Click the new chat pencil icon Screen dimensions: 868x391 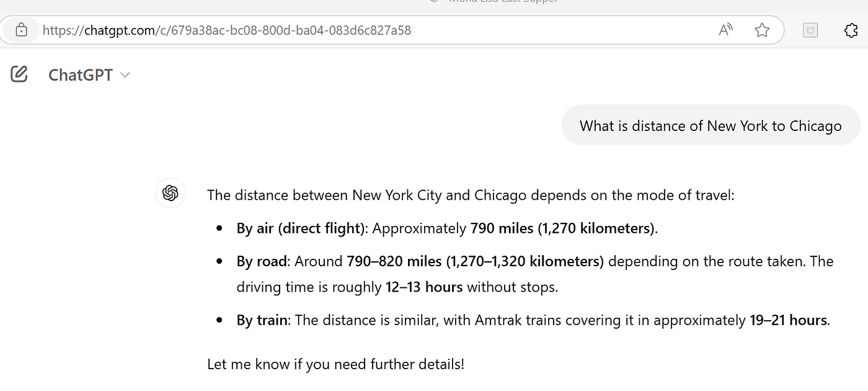19,74
